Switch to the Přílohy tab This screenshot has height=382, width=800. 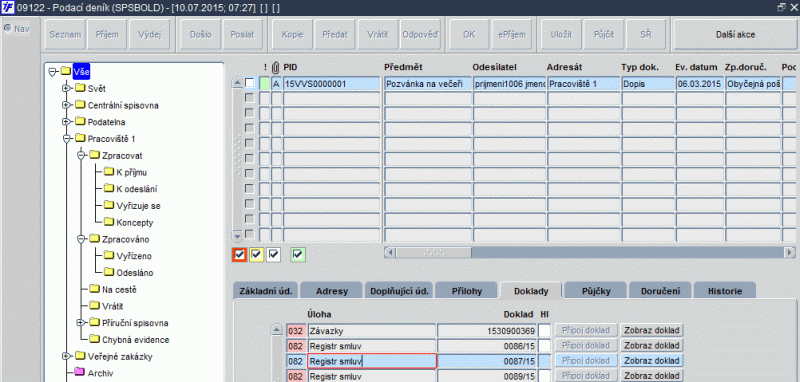click(x=466, y=291)
